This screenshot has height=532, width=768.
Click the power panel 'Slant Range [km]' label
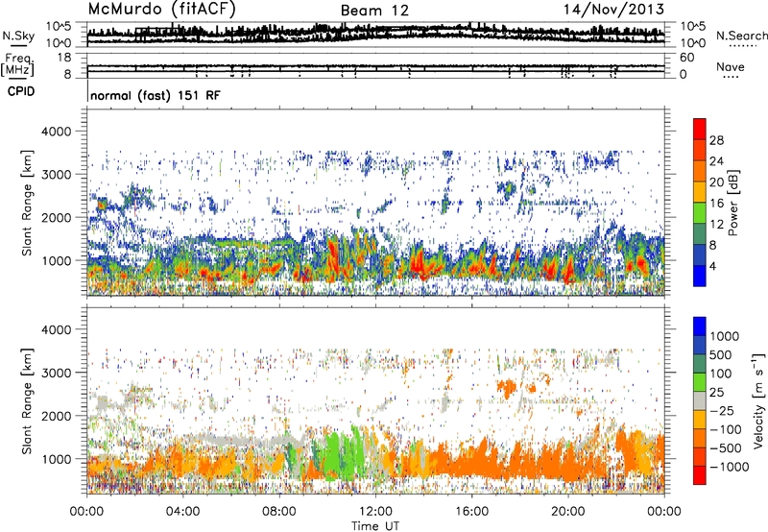27,203
